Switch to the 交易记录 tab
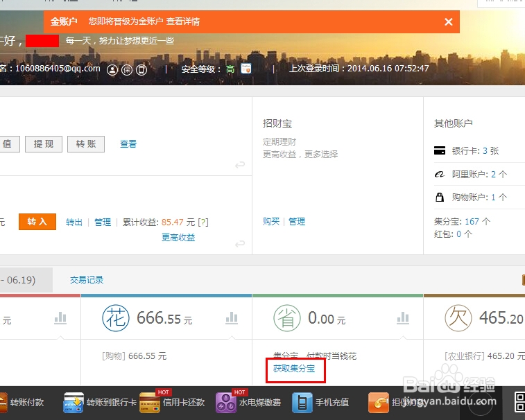The width and height of the screenshot is (525, 420). [x=87, y=280]
